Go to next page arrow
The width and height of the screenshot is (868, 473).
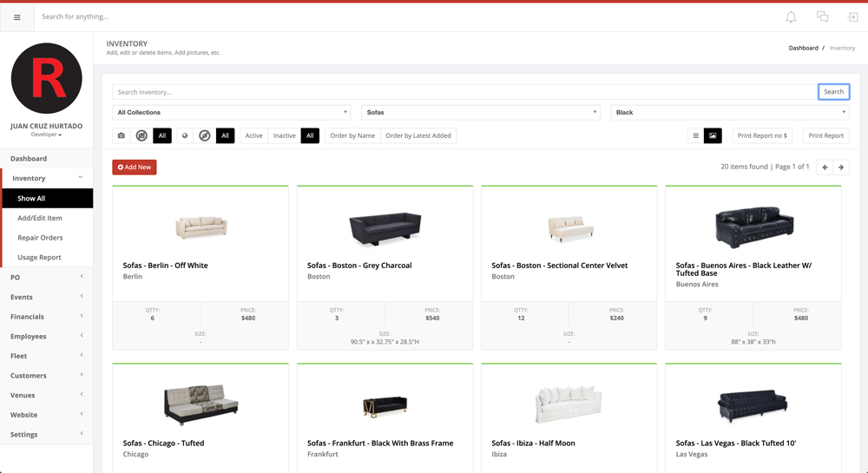pyautogui.click(x=841, y=167)
